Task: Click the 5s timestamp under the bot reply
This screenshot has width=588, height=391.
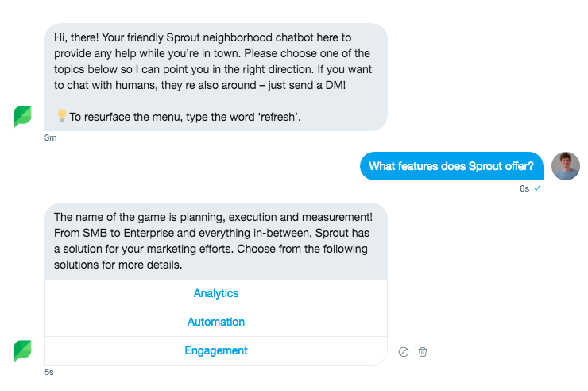Action: click(49, 372)
